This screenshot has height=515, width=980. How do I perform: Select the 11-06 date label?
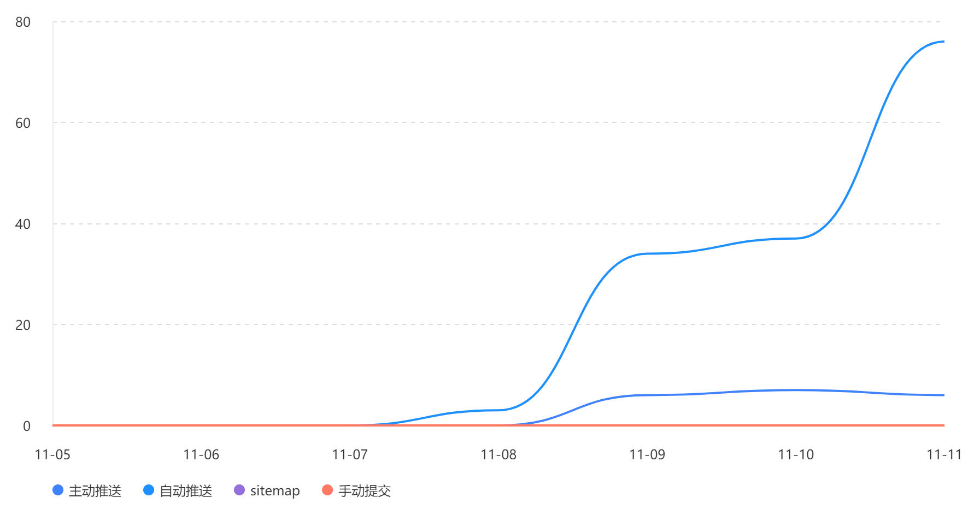coord(201,454)
